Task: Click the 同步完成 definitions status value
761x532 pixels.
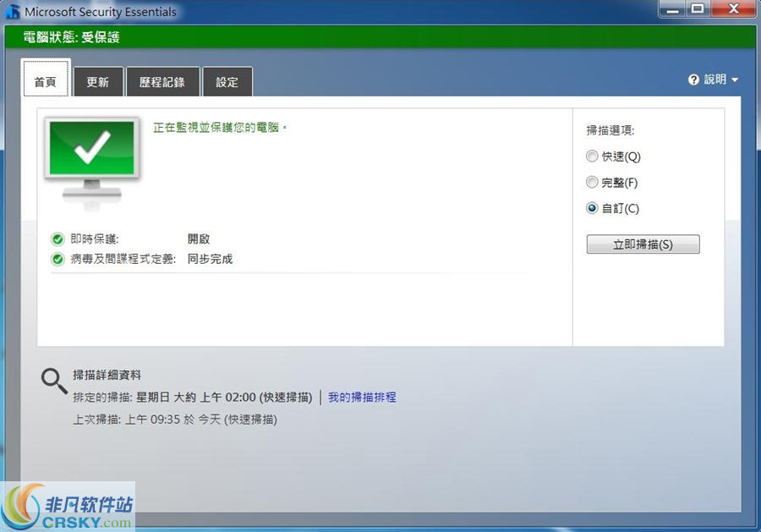Action: coord(211,259)
